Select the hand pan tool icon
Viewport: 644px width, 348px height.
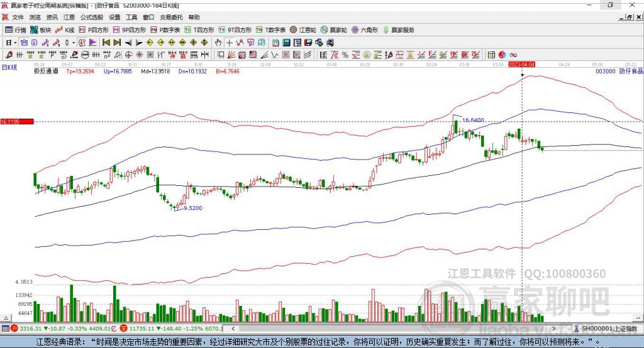coord(218,43)
